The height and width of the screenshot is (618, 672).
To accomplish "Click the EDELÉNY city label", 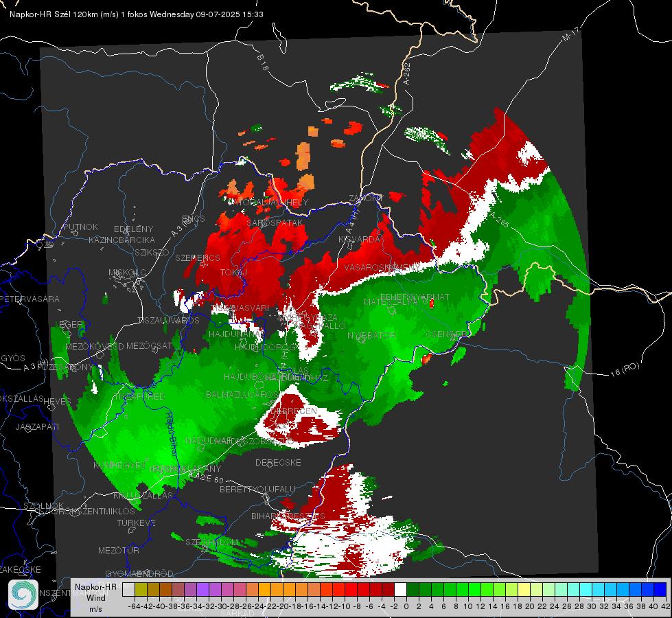I will (133, 229).
